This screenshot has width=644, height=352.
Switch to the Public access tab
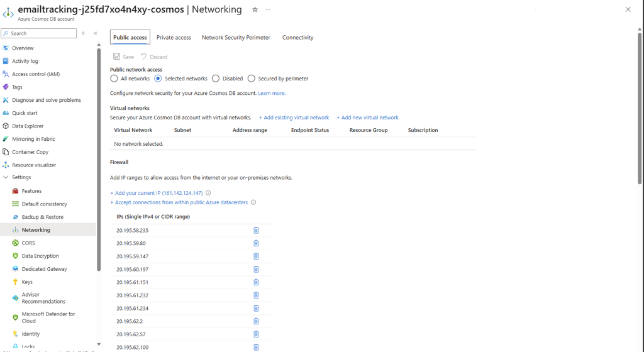point(130,37)
